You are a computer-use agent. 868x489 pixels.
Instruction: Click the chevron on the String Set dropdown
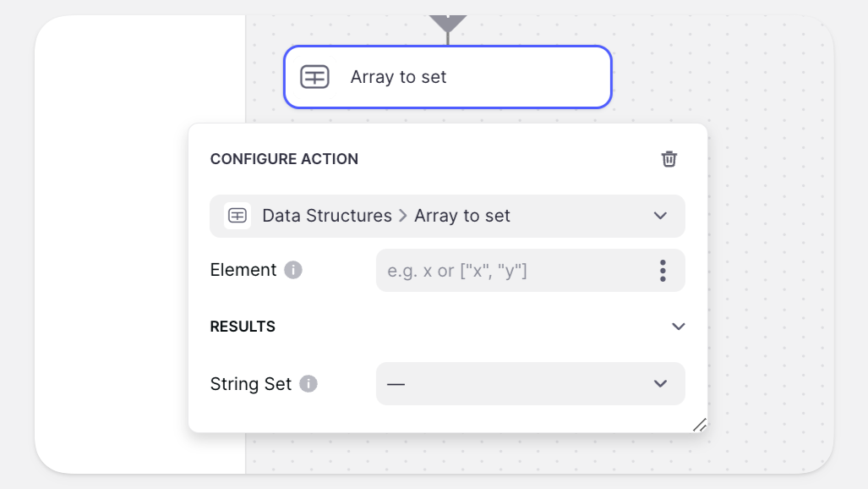tap(661, 384)
